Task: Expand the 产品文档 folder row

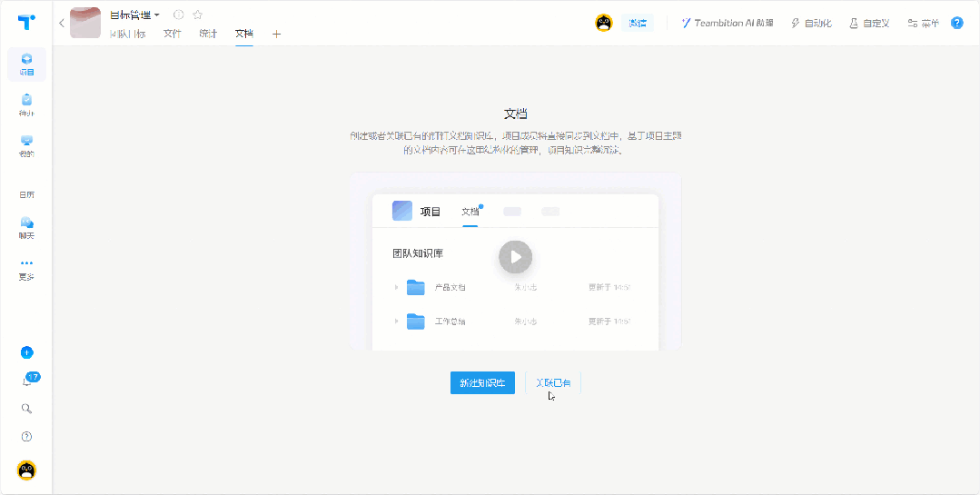Action: pos(396,287)
